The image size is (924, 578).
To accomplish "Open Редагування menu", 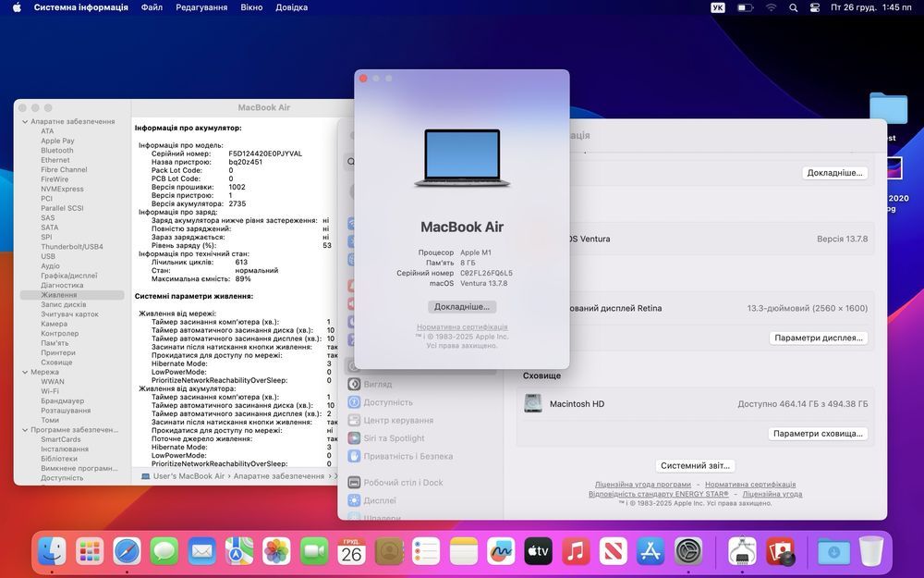I will [x=201, y=7].
